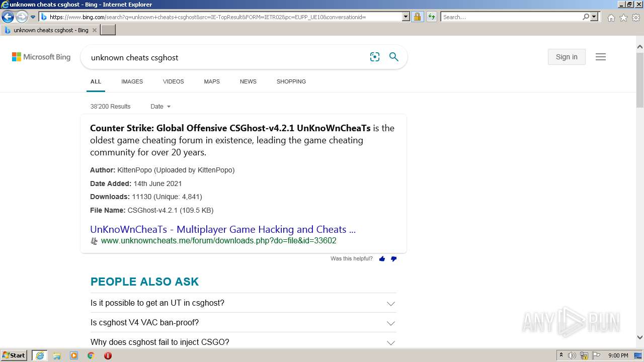
Task: Open the media player taskbar icon
Action: (x=74, y=355)
